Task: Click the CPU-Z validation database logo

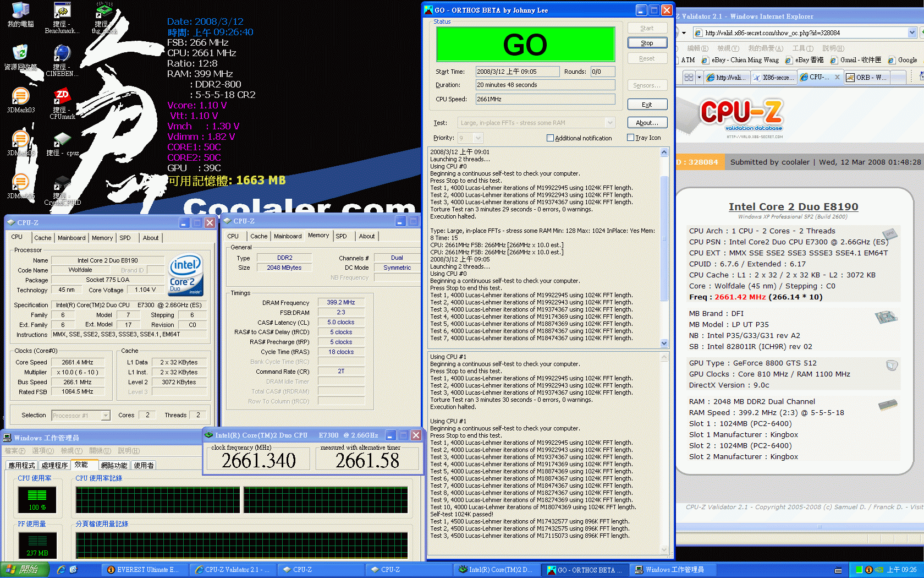Action: [x=740, y=116]
